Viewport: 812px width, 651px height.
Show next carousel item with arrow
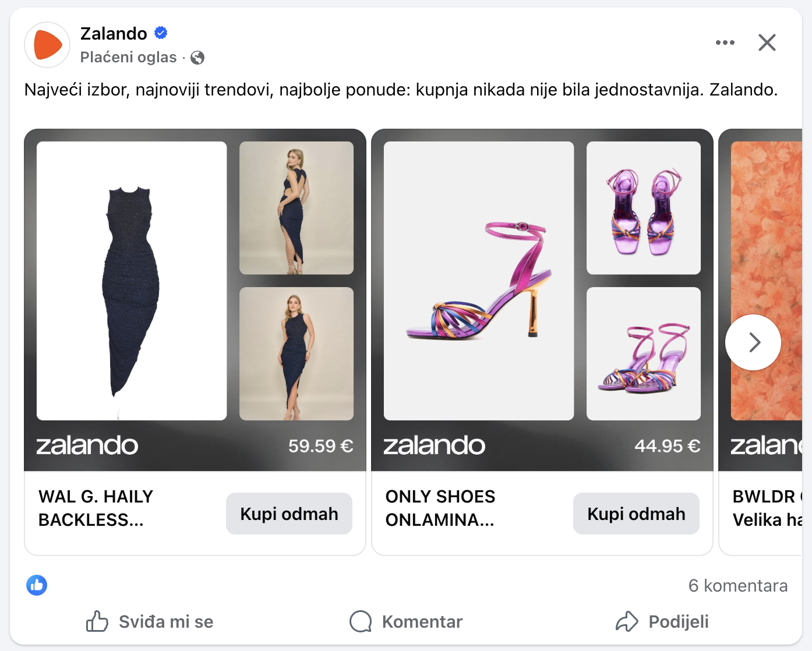[753, 342]
